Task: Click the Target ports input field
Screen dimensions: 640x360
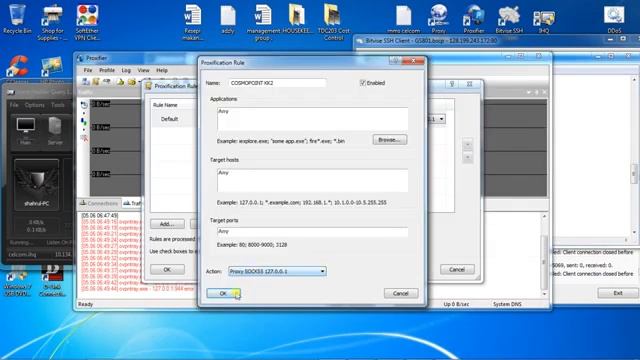Action: pyautogui.click(x=312, y=232)
